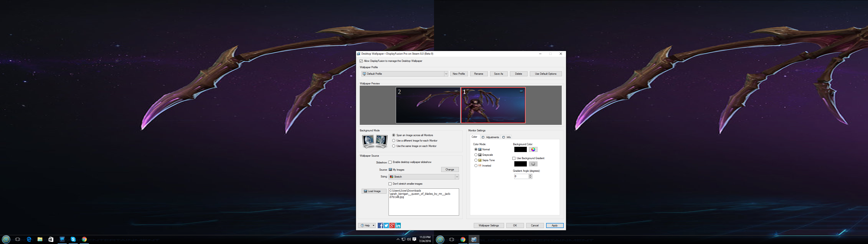Check Use Background Gradient option
This screenshot has width=868, height=244.
514,158
